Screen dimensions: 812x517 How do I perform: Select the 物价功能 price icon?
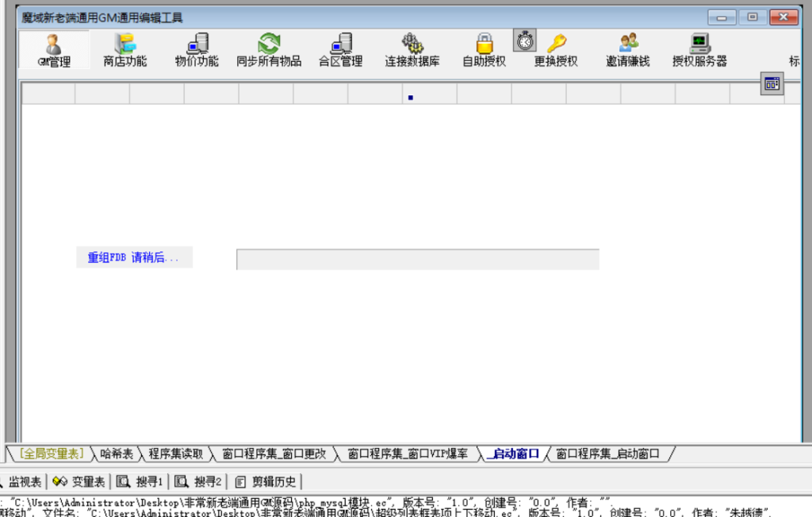(x=197, y=50)
